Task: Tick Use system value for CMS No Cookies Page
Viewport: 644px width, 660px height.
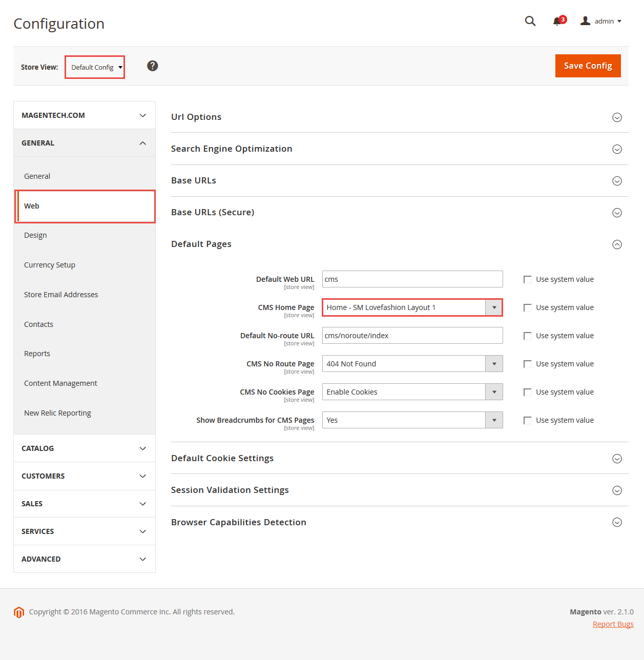Action: coord(527,392)
